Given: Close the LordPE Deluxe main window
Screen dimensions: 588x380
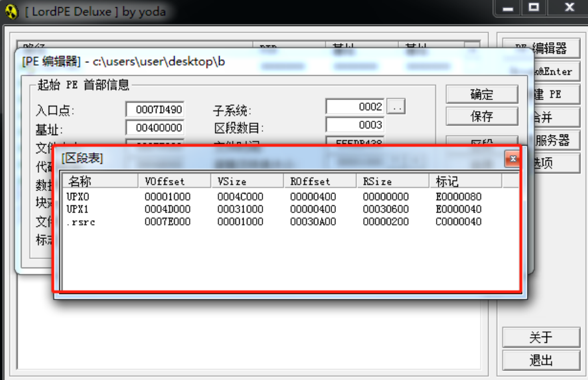Looking at the screenshot, I should 570,8.
